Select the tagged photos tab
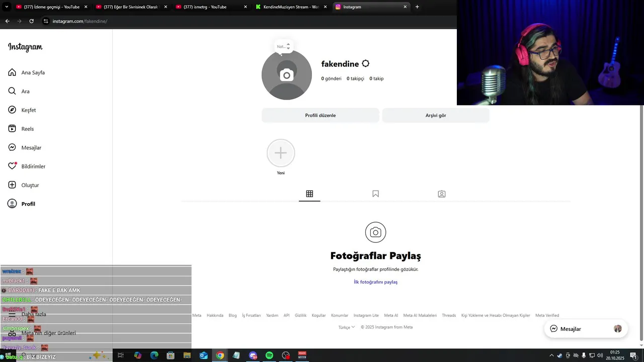644x362 pixels. point(442,194)
